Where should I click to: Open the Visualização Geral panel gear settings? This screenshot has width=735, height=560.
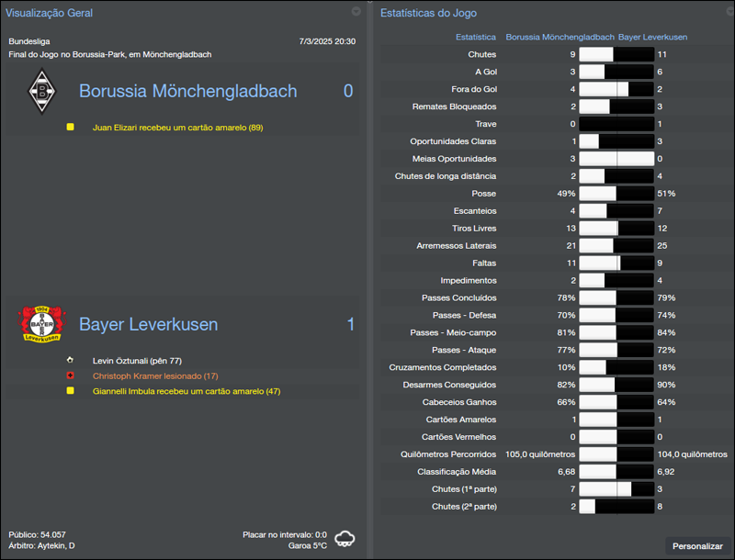[x=355, y=12]
